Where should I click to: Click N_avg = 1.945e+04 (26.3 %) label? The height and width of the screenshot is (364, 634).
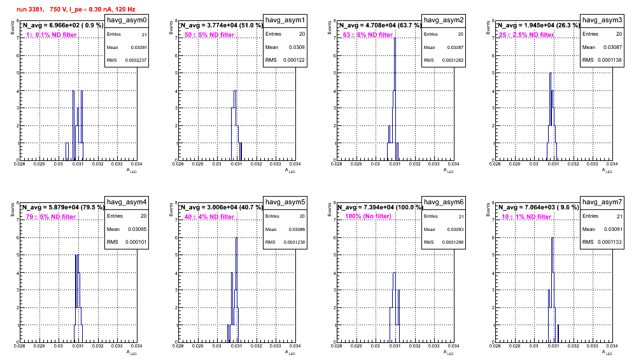(x=539, y=25)
